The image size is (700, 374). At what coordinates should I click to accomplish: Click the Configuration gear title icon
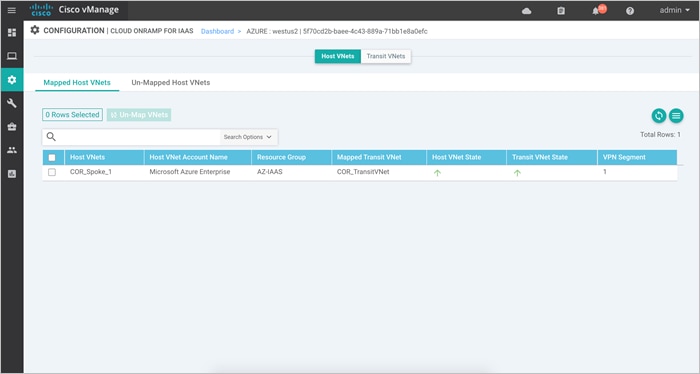[x=35, y=30]
